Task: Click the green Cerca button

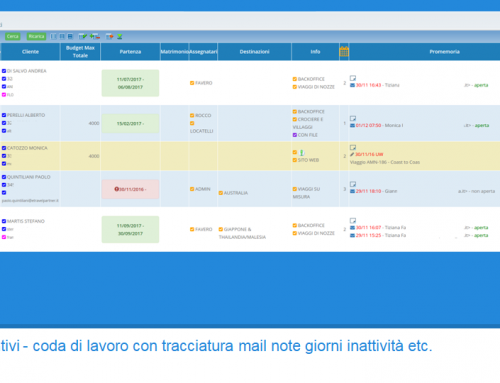Action: 13,36
